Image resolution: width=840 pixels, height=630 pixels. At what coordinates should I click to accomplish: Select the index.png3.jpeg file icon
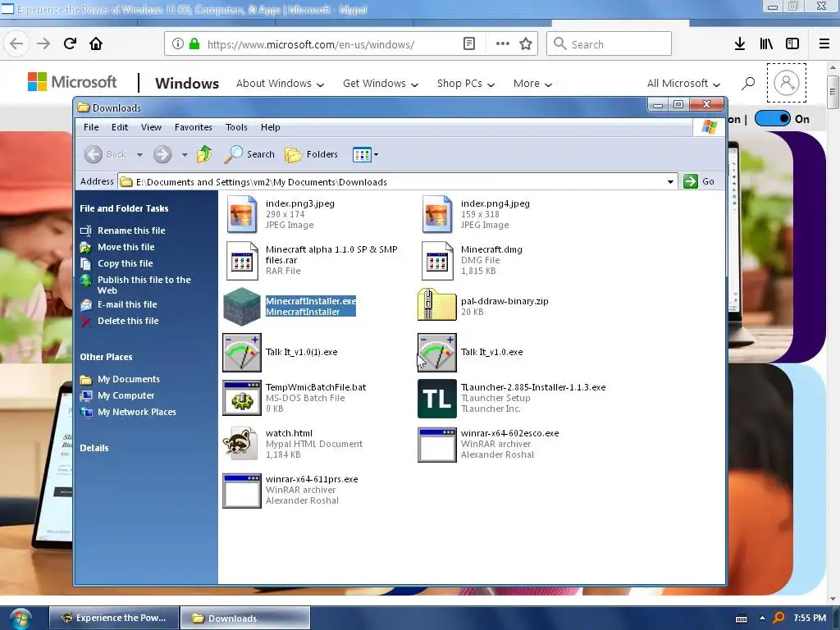(x=242, y=214)
